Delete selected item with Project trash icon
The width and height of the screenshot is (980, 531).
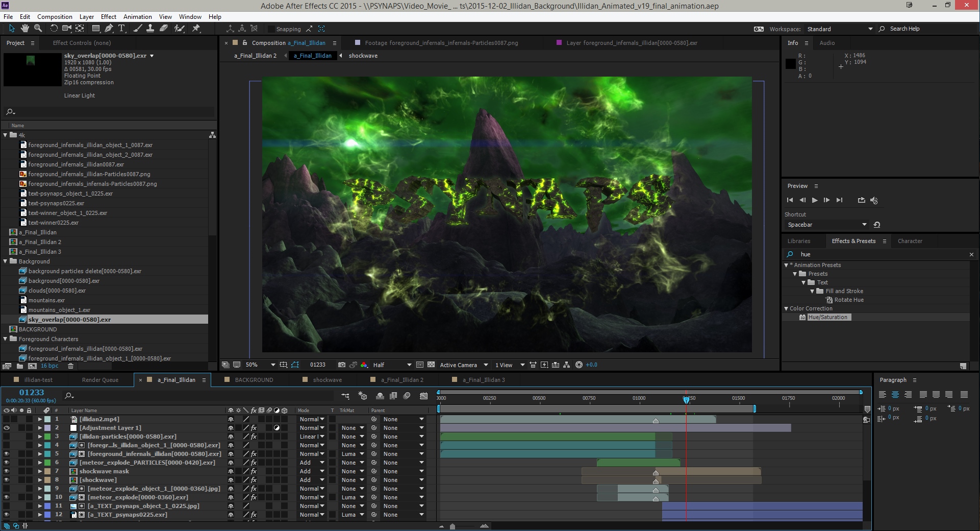click(71, 366)
